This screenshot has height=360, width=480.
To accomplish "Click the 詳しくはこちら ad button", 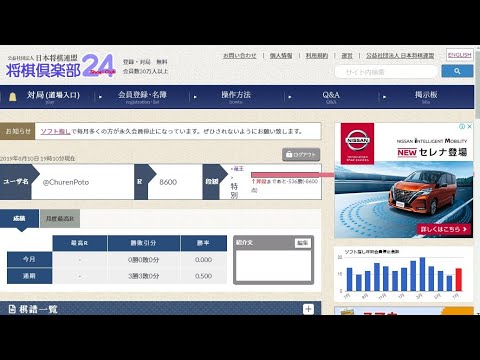I will pos(444,229).
